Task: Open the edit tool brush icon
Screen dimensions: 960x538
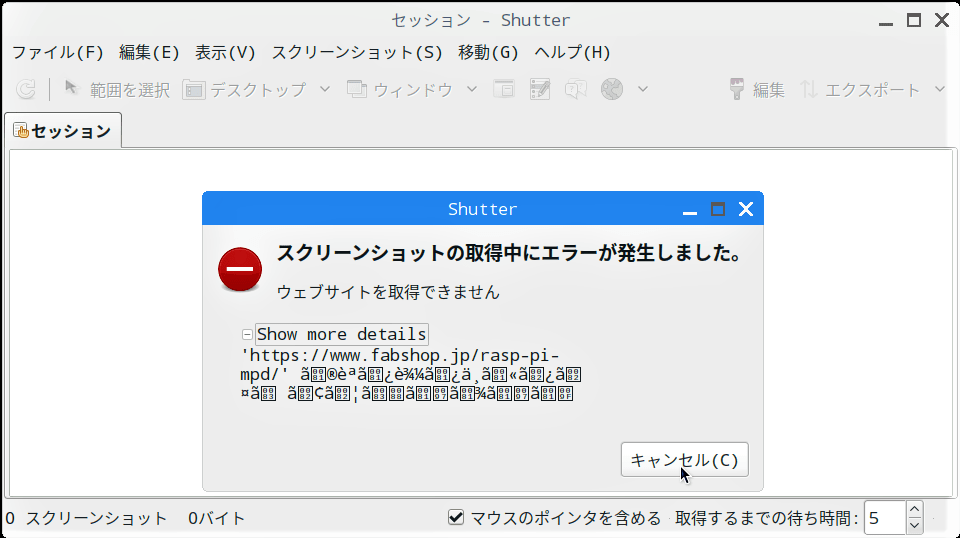Action: coord(737,89)
